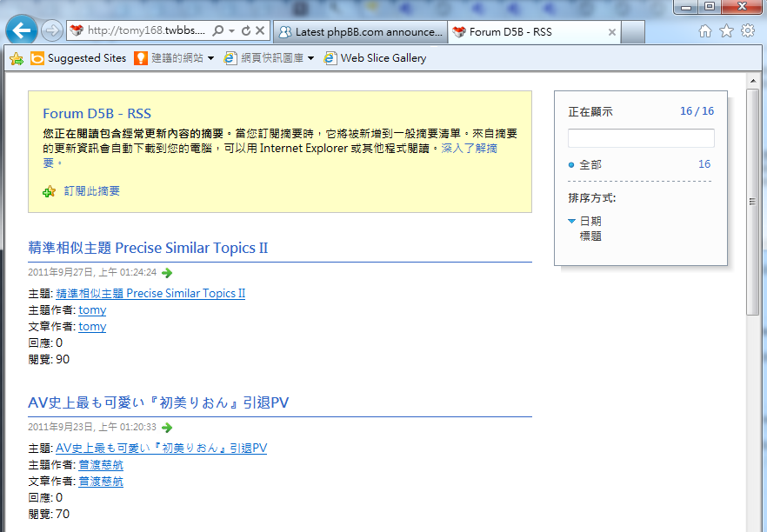Open Favorites star icon at top right

click(x=726, y=31)
